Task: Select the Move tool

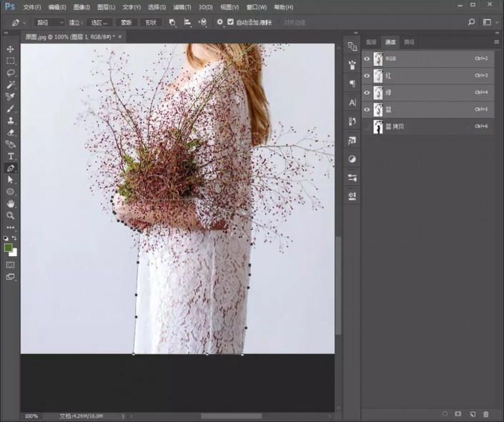Action: coord(11,49)
